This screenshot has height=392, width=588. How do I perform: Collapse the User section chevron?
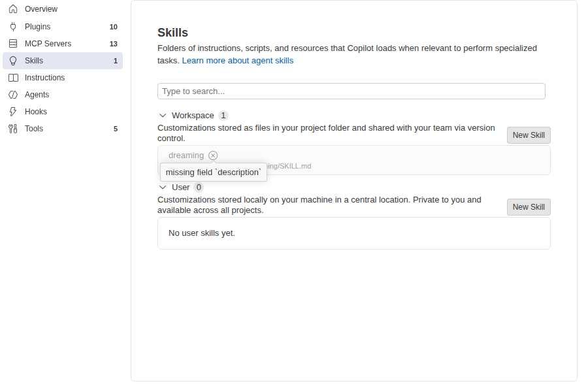163,188
